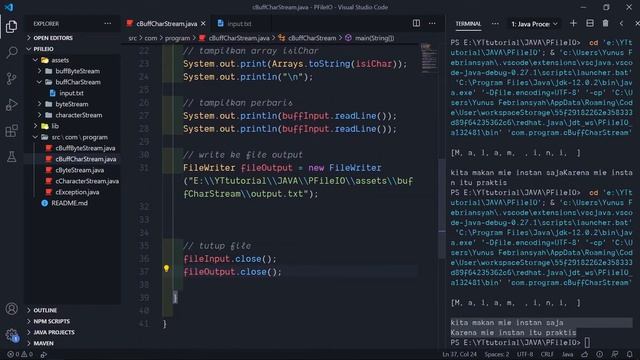
Task: Open the Explorer view in activity bar
Action: [11, 27]
